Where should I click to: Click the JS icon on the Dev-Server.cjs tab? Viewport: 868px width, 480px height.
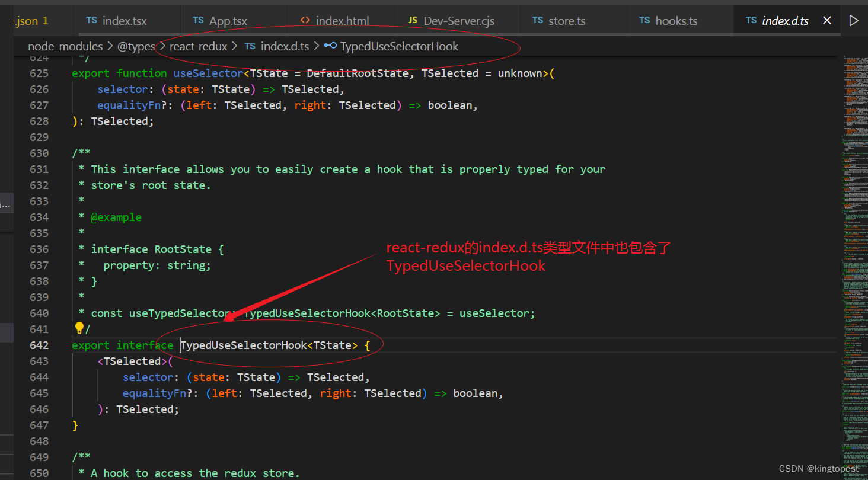413,20
